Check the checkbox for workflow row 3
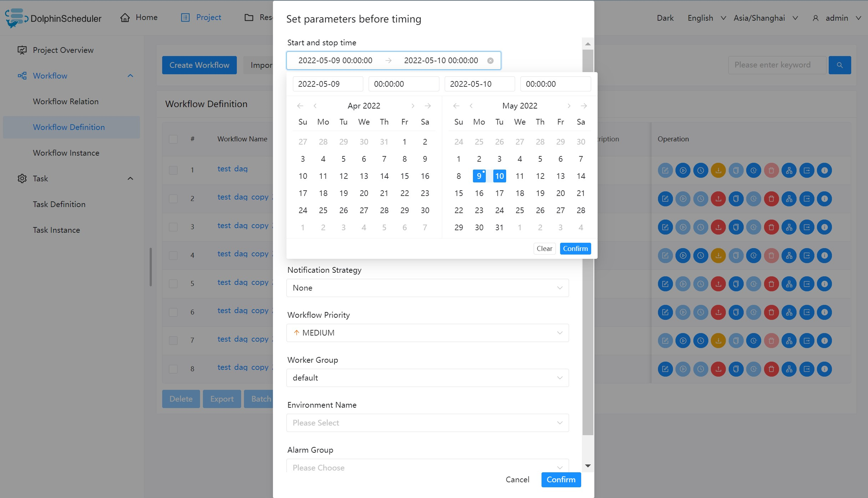Viewport: 868px width, 498px height. pyautogui.click(x=173, y=227)
